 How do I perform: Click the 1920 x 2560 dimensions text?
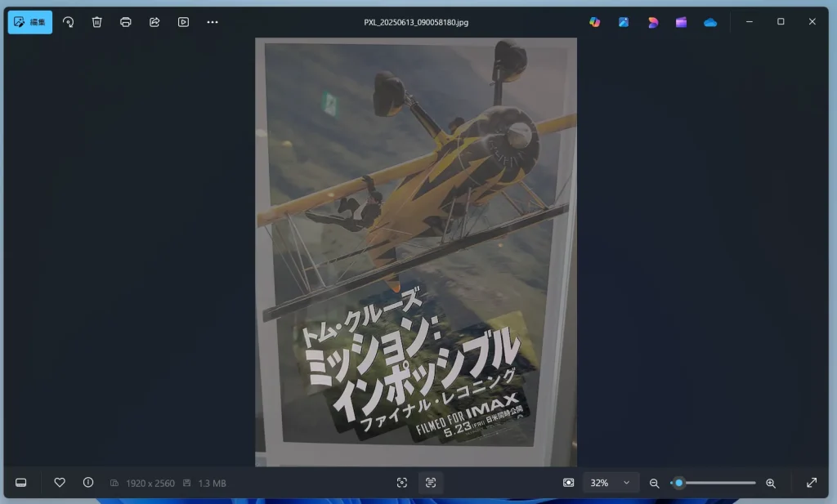[x=150, y=484]
